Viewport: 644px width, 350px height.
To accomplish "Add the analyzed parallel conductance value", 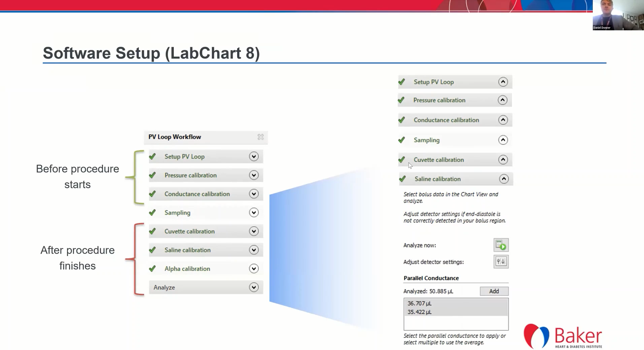I will tap(494, 291).
